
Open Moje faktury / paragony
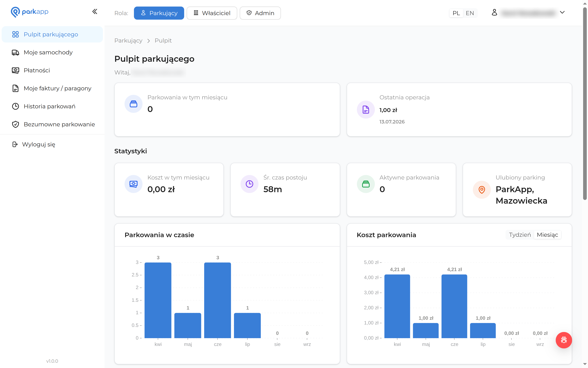coord(52,88)
